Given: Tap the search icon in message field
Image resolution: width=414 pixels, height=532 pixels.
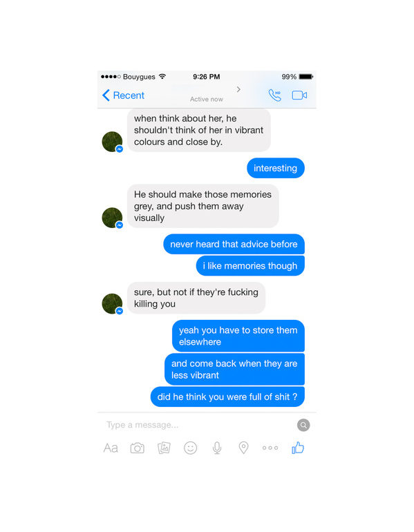Looking at the screenshot, I should 303,425.
